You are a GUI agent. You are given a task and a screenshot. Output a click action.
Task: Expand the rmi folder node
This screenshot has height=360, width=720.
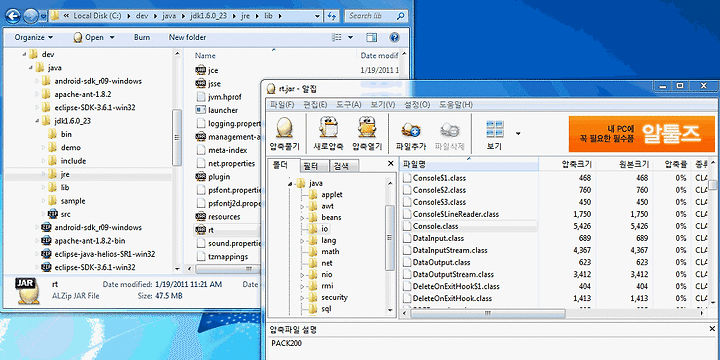(302, 287)
